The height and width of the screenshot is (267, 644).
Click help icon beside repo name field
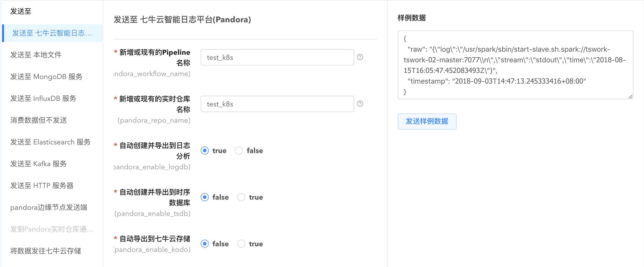[x=360, y=104]
